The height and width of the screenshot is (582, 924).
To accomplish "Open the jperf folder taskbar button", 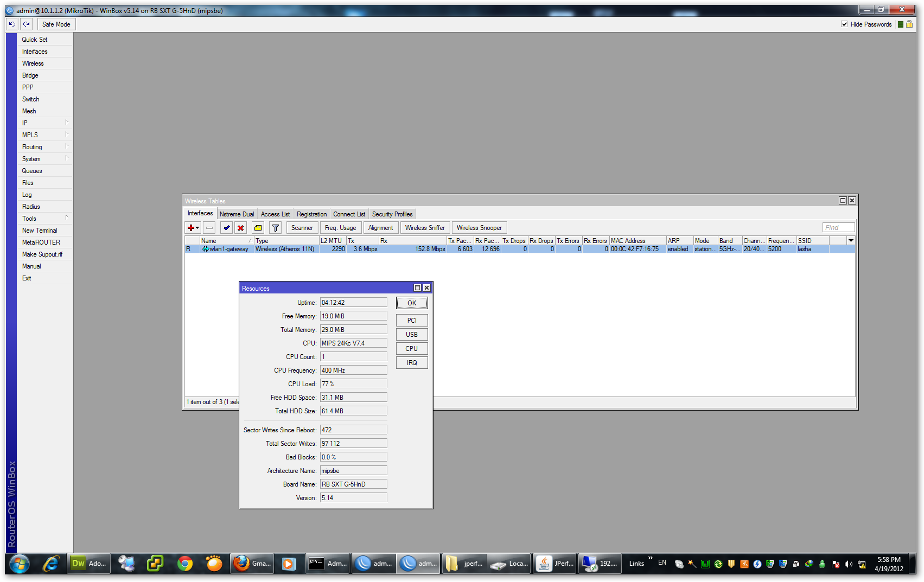I will pyautogui.click(x=464, y=564).
